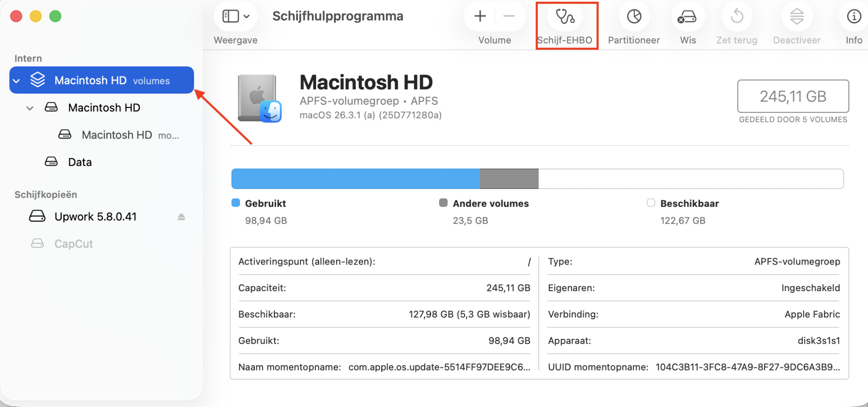Select the Data volume in sidebar

tap(102, 162)
